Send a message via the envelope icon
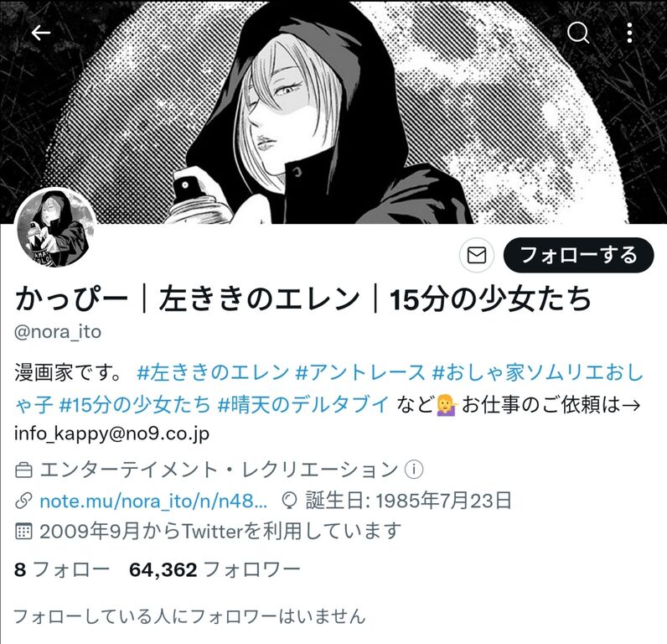 pyautogui.click(x=477, y=256)
